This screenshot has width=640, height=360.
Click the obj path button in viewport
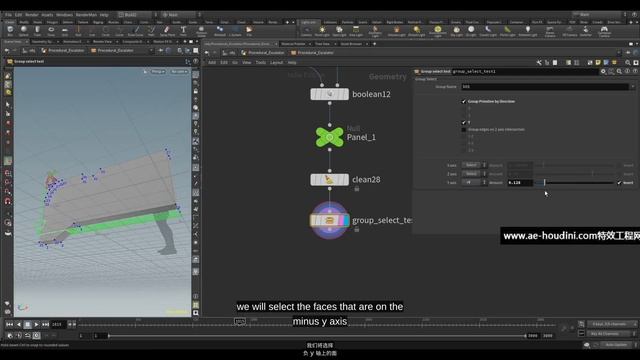click(x=29, y=50)
